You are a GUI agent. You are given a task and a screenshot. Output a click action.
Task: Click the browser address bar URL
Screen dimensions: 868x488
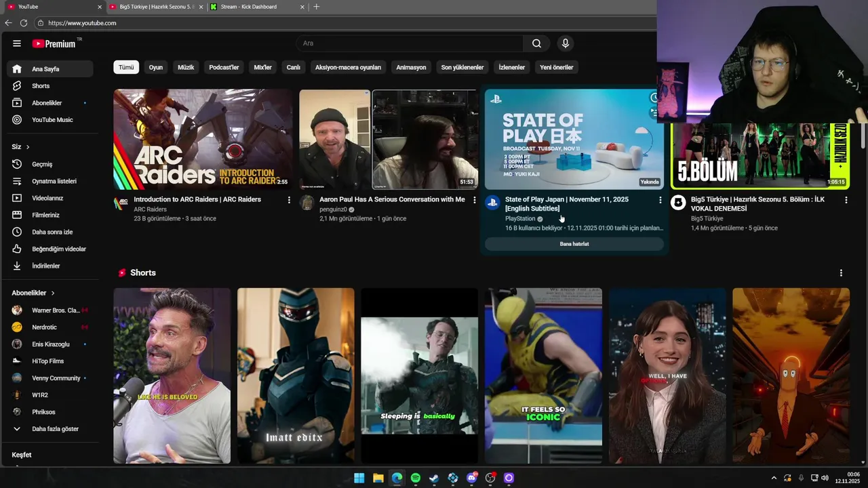pos(82,23)
